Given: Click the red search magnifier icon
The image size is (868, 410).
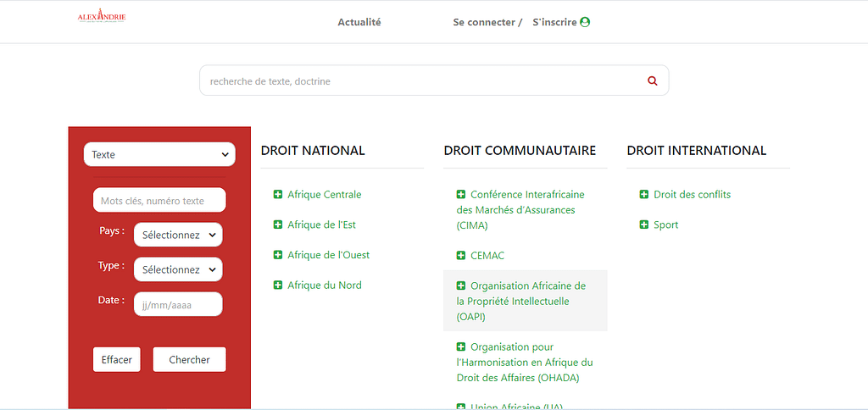Looking at the screenshot, I should tap(652, 81).
